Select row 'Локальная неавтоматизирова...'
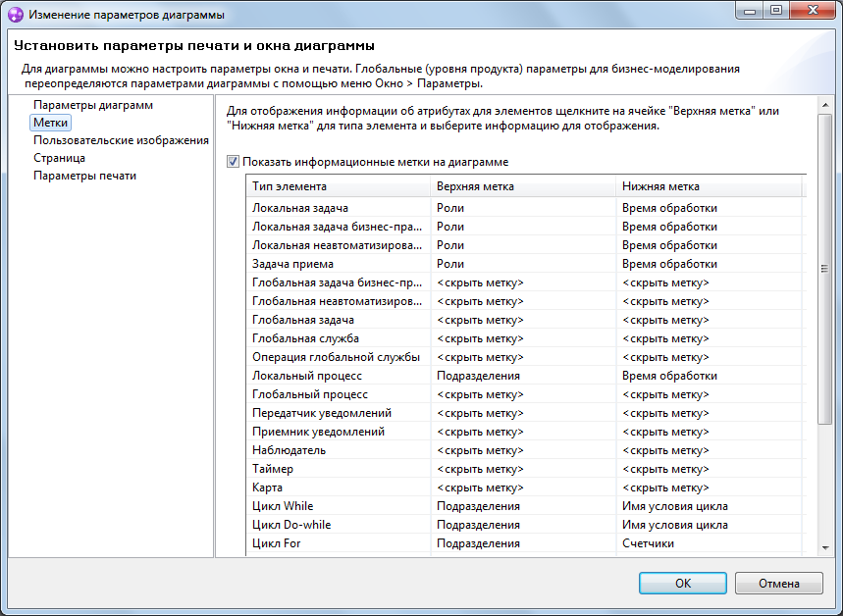 (524, 245)
